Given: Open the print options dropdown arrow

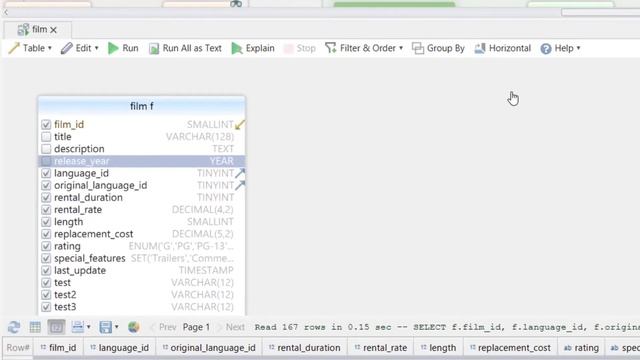Looking at the screenshot, I should pyautogui.click(x=89, y=327).
